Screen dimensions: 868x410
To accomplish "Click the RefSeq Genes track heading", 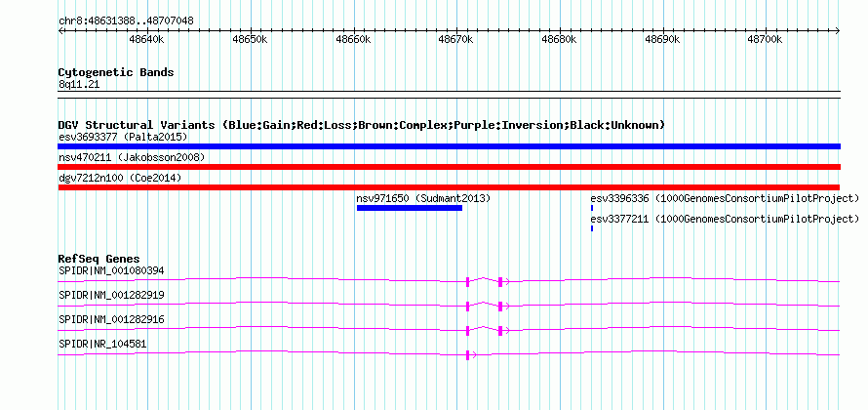I will coord(99,259).
